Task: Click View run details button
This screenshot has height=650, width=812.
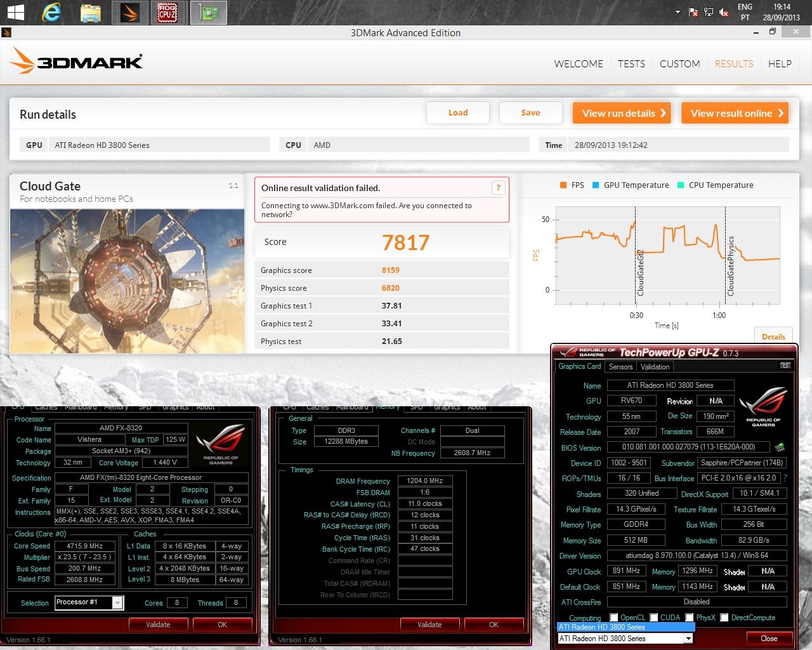Action: 622,113
